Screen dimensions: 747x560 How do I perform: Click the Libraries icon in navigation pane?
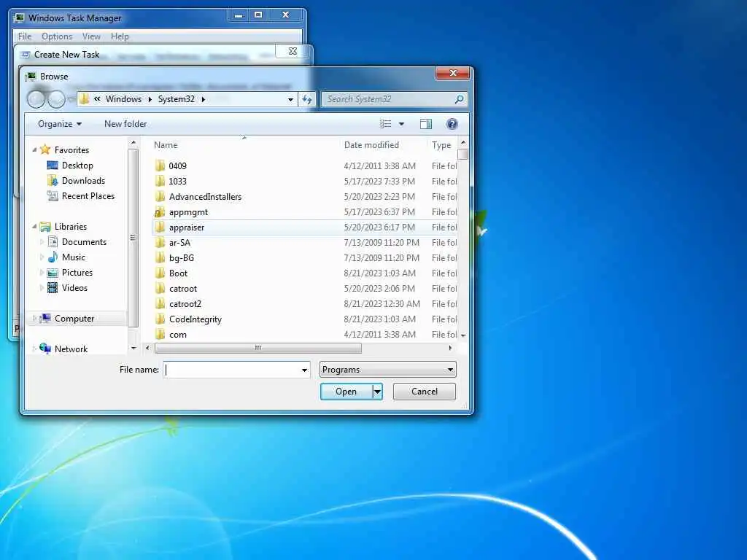click(45, 227)
